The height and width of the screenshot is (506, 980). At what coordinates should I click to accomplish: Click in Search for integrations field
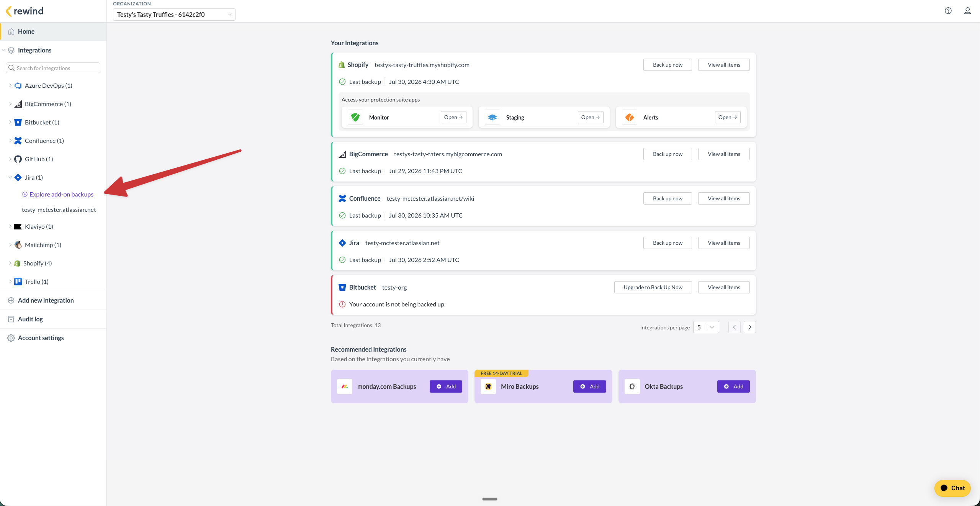53,68
